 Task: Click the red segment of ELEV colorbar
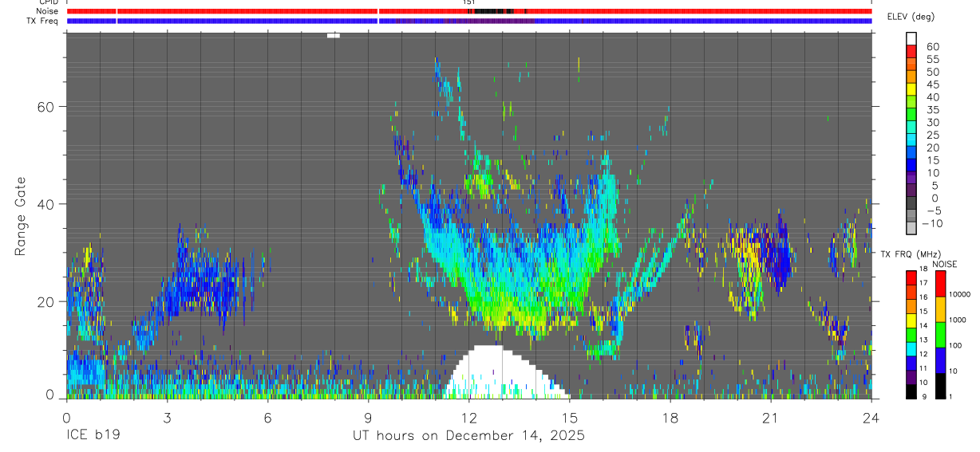[912, 50]
